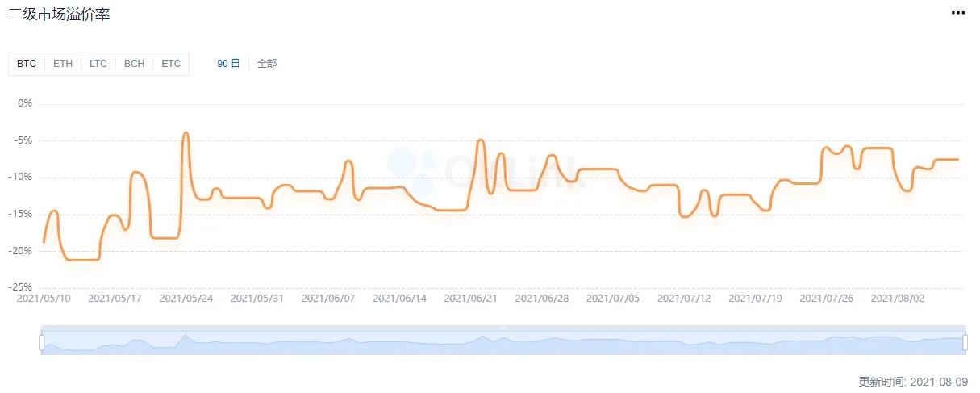Screen dimensions: 980x393
Task: Click the left handle of range slider
Action: [x=41, y=342]
